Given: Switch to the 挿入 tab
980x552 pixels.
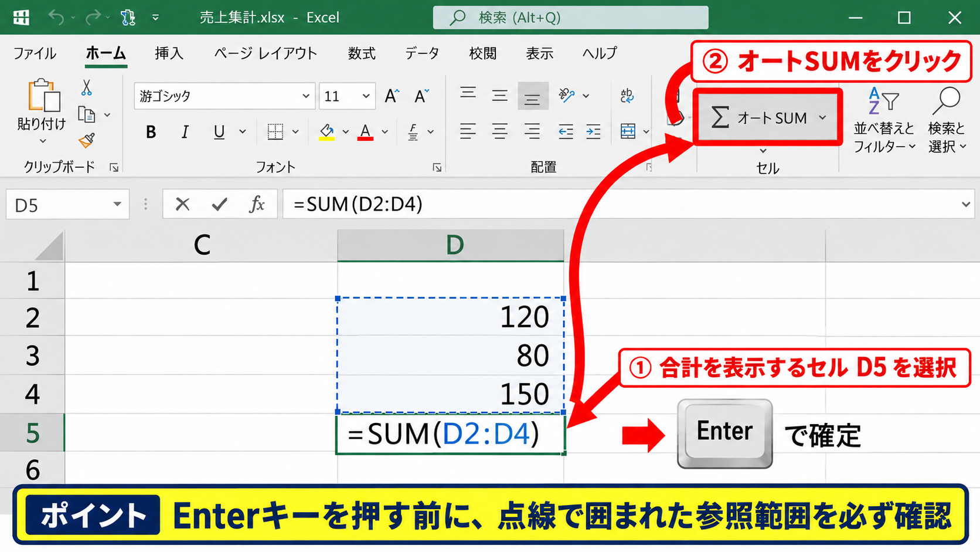Looking at the screenshot, I should pyautogui.click(x=169, y=53).
